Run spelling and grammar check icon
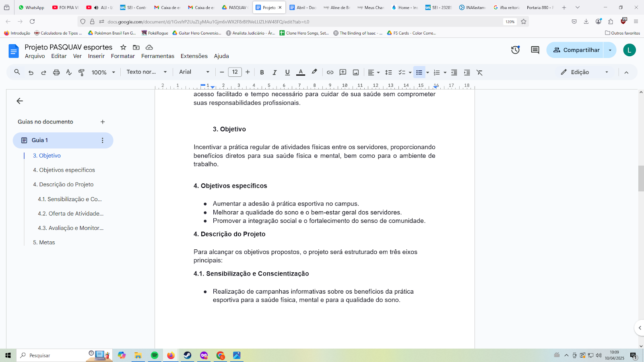This screenshot has width=644, height=362. [69, 72]
